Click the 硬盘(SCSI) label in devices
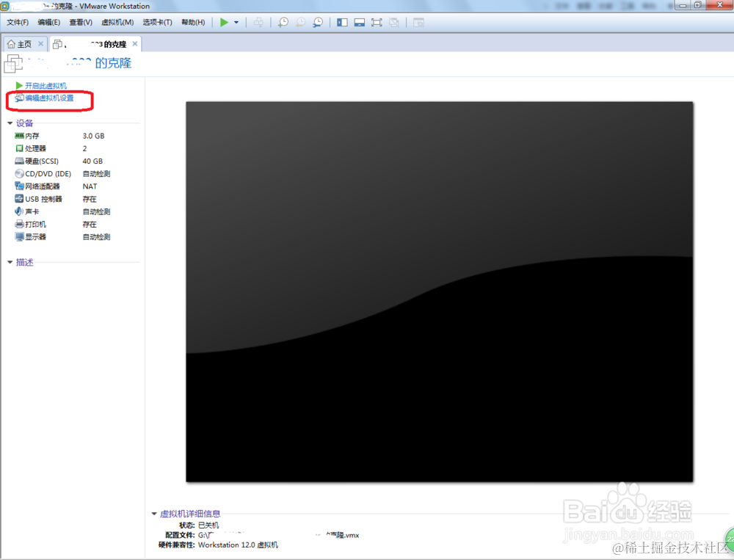 point(42,161)
